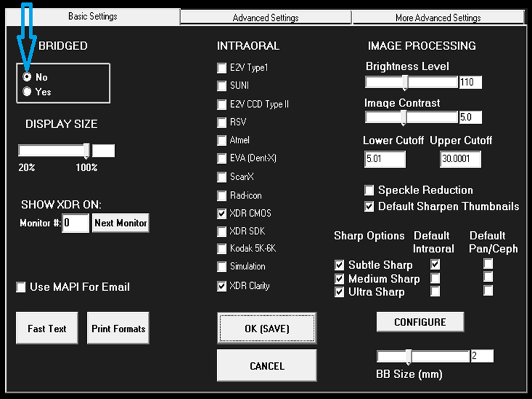This screenshot has width=532, height=399.
Task: Click the BB Size slider handle
Action: tap(409, 357)
